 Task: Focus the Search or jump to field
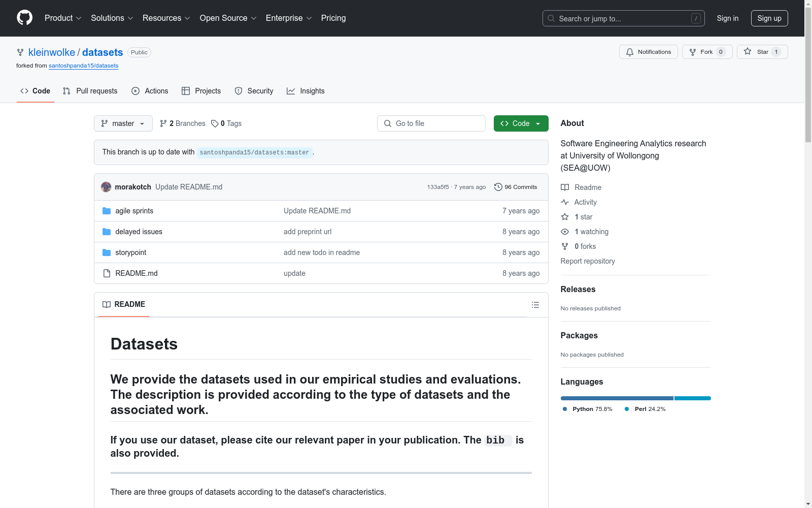[624, 18]
